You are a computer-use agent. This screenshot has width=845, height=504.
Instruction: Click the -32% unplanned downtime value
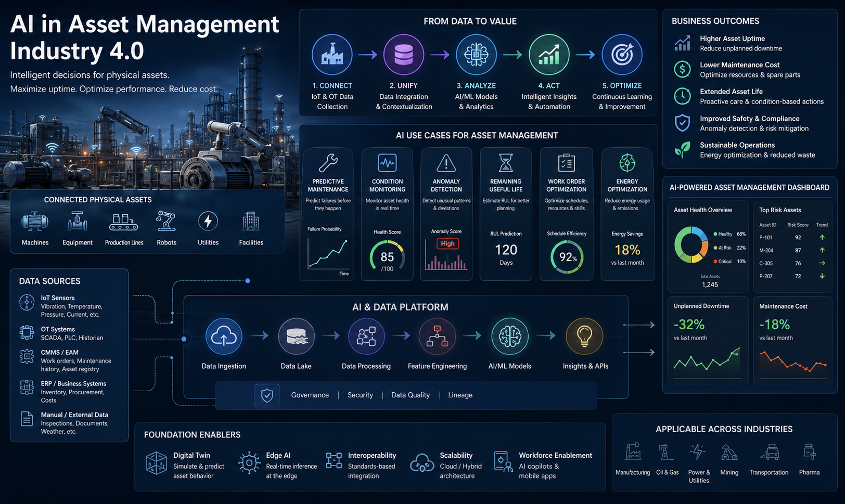point(689,325)
